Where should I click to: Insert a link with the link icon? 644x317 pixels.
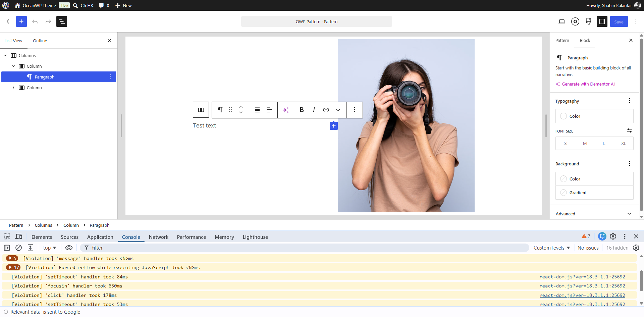[326, 110]
